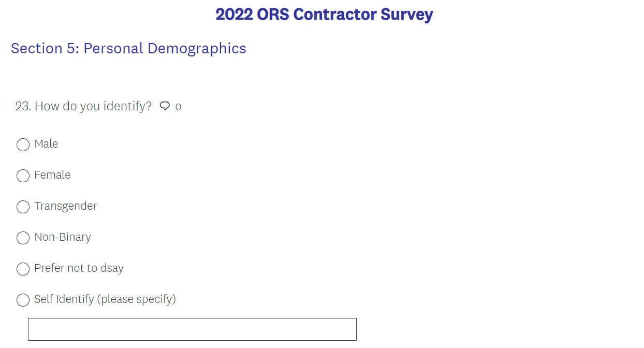Image resolution: width=644 pixels, height=348 pixels.
Task: Select the 'Prefer not to dsay' radio button
Action: click(23, 269)
